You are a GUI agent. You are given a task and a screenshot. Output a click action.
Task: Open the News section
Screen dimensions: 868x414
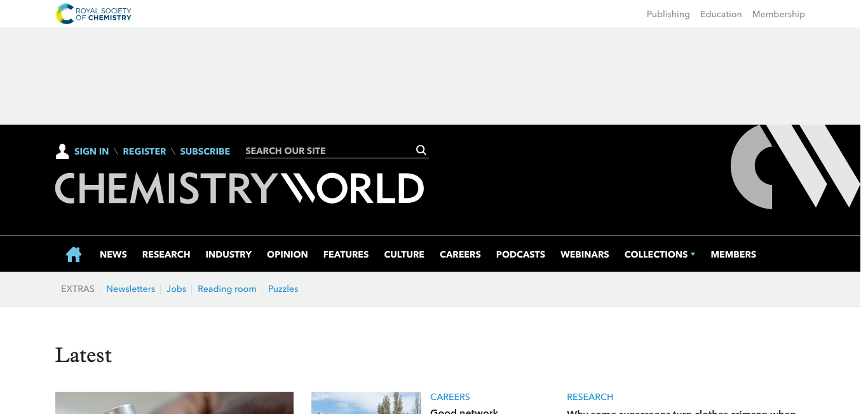(113, 254)
